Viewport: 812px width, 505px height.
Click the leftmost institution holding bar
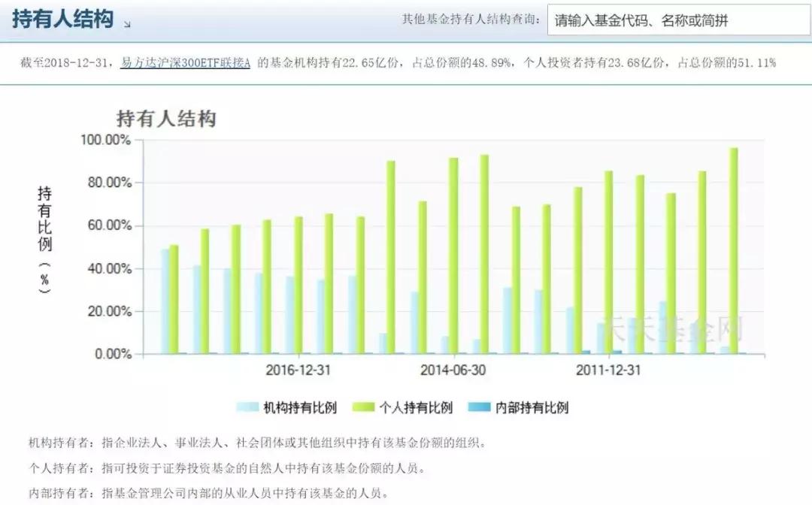point(165,301)
